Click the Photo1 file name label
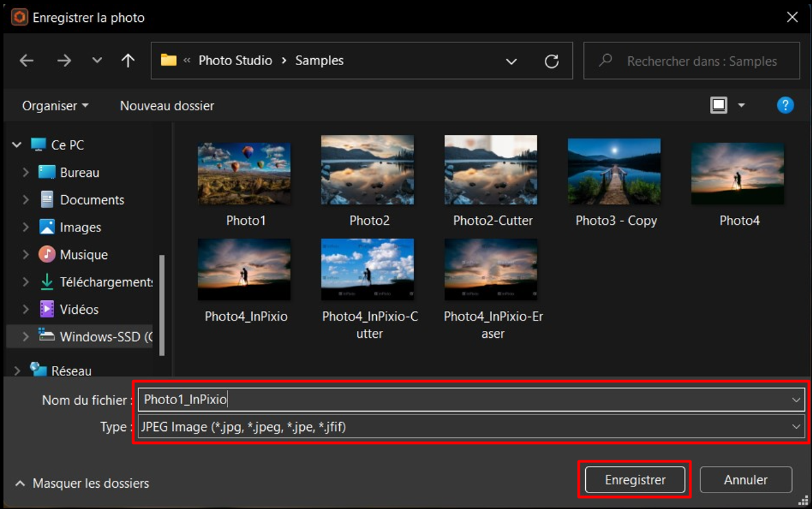 (x=245, y=221)
